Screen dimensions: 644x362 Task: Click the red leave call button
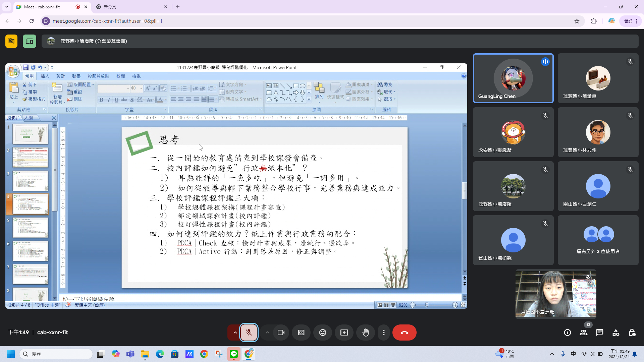tap(405, 333)
